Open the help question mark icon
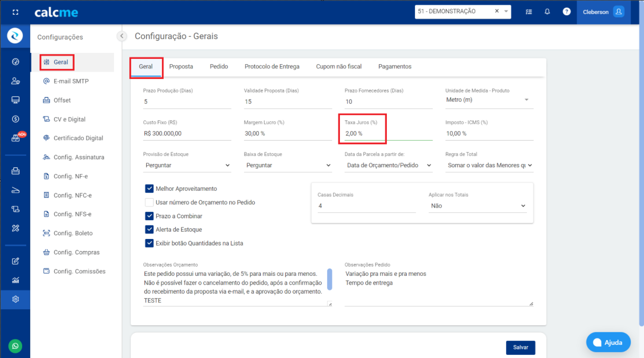This screenshot has height=358, width=644. (566, 12)
